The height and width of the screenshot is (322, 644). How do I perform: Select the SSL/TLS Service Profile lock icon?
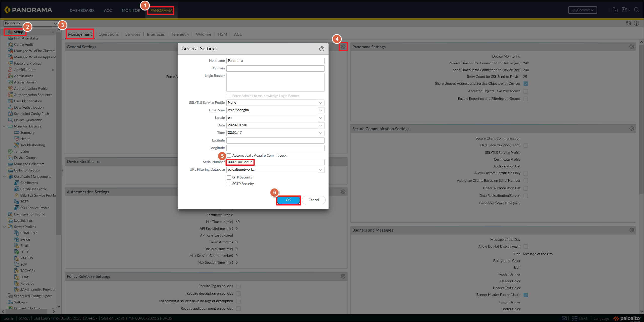coord(16,195)
